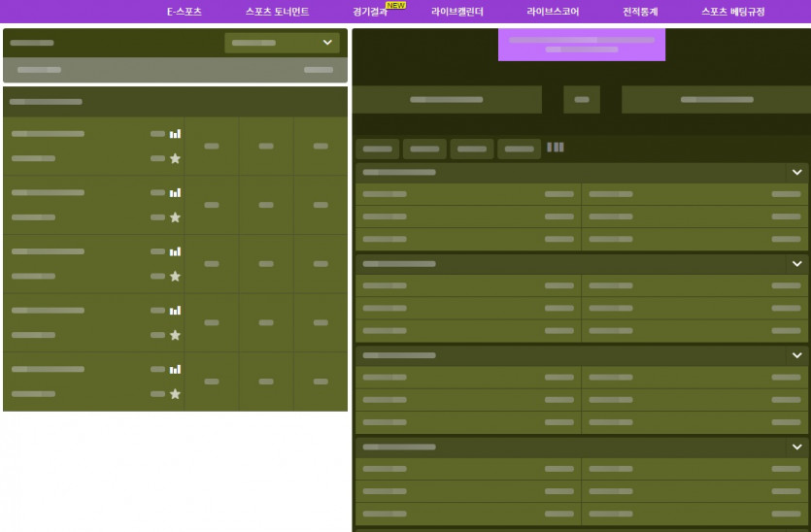Favorite the second match with star icon
The image size is (811, 532).
[x=176, y=217]
